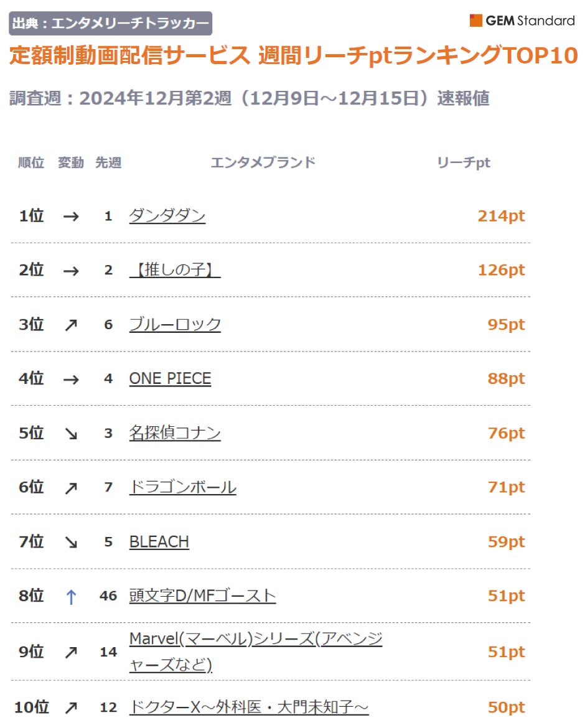Open the 【推しの子】 link
Screen dimensions: 585x728
(175, 270)
